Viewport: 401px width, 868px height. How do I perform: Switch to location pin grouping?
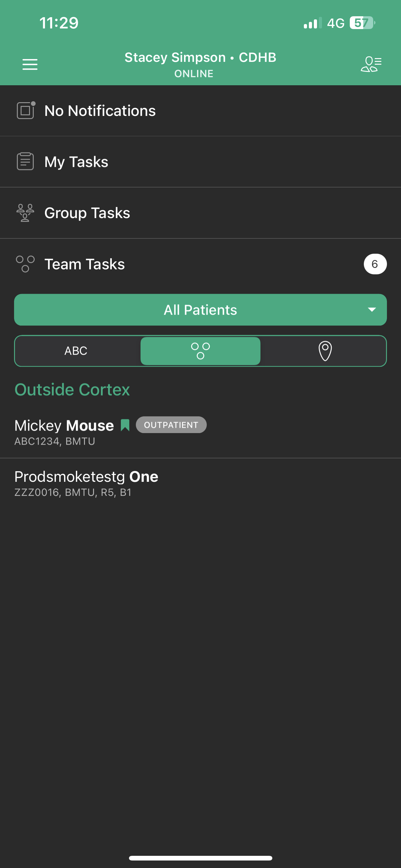click(x=325, y=351)
